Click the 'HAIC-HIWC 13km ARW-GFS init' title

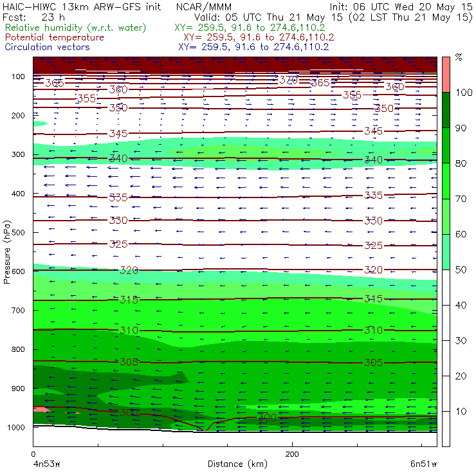[82, 7]
